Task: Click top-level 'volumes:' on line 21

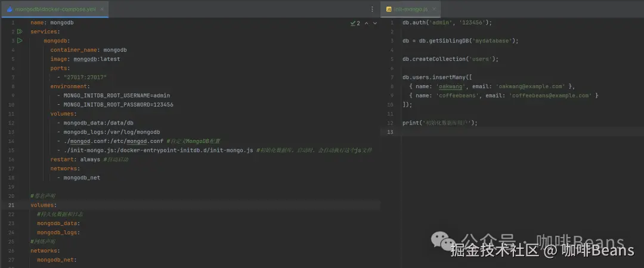Action: [x=44, y=205]
